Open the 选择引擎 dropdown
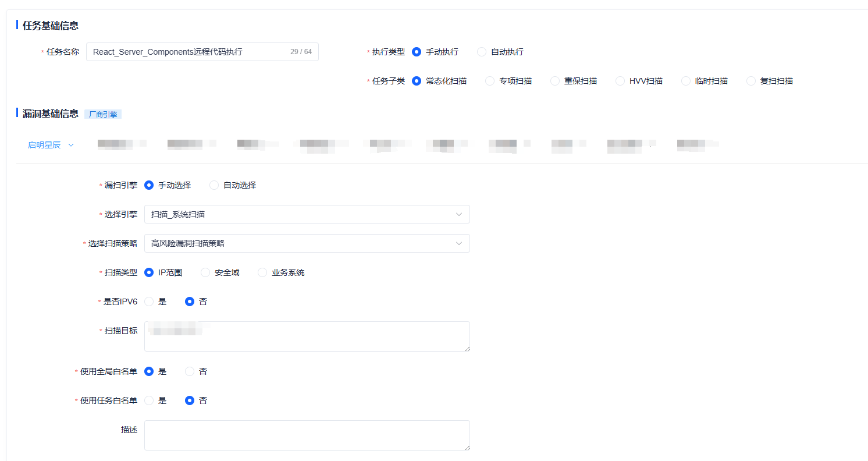This screenshot has width=868, height=461. [x=307, y=214]
